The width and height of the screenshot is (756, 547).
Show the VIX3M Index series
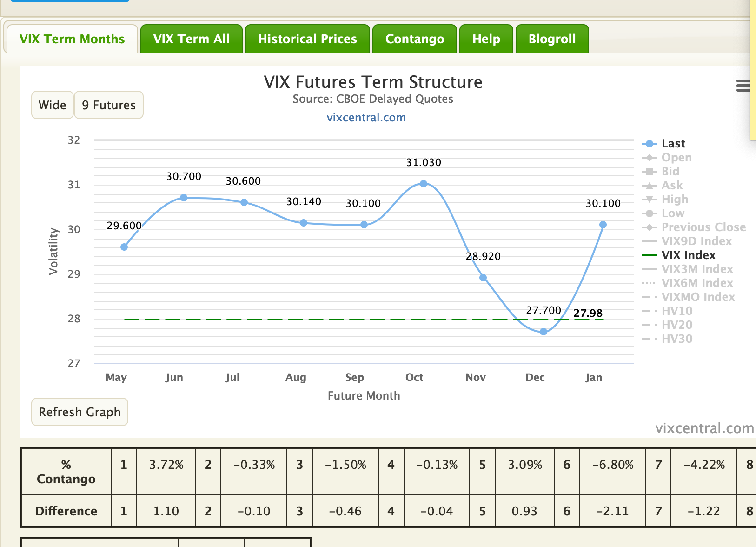tap(688, 269)
